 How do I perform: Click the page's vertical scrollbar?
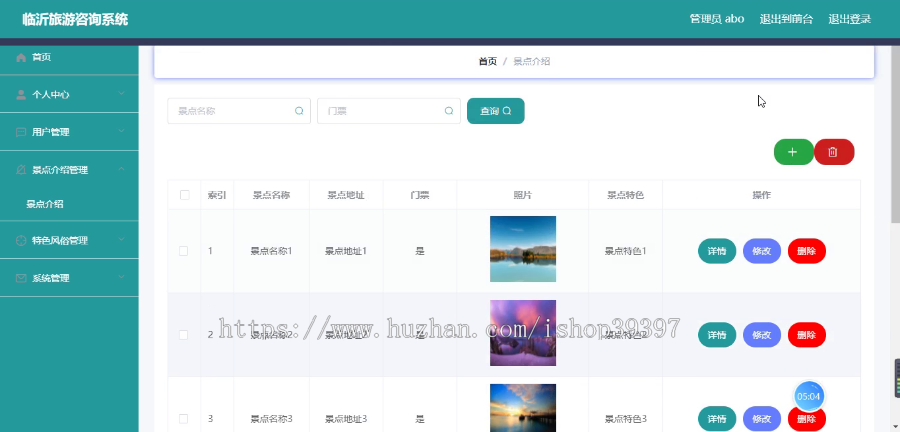point(895,135)
